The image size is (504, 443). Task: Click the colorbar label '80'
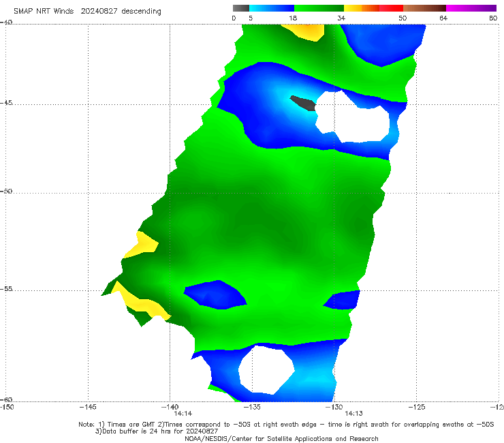(493, 18)
